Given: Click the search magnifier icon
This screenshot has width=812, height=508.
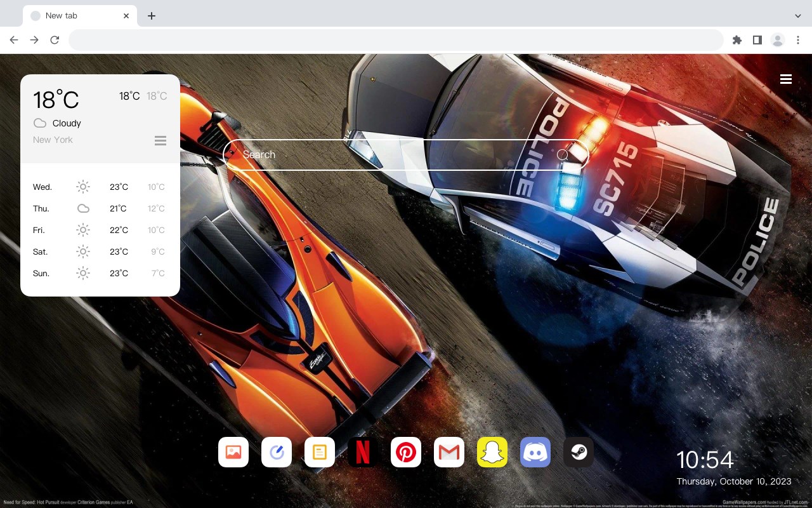Looking at the screenshot, I should pyautogui.click(x=562, y=155).
